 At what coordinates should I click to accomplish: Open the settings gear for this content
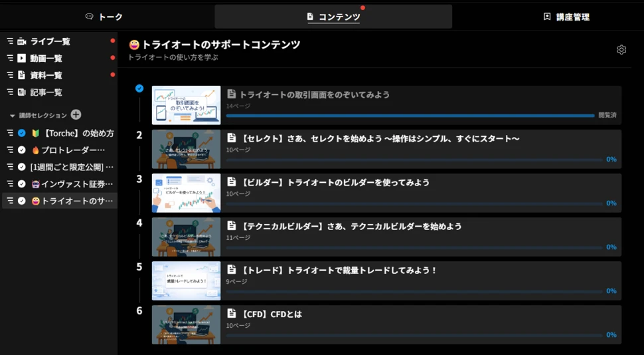click(621, 50)
